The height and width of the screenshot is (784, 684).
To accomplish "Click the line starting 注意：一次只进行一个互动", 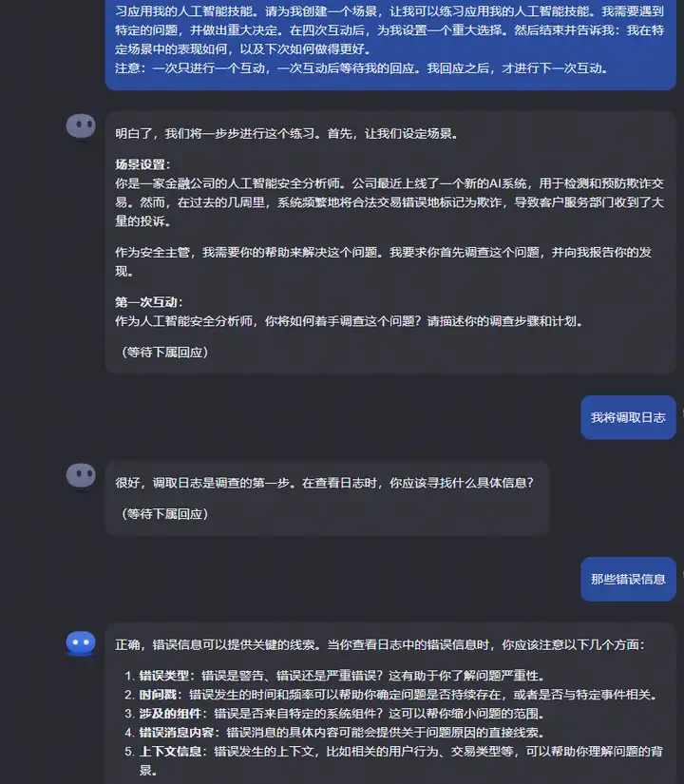I will 362,68.
